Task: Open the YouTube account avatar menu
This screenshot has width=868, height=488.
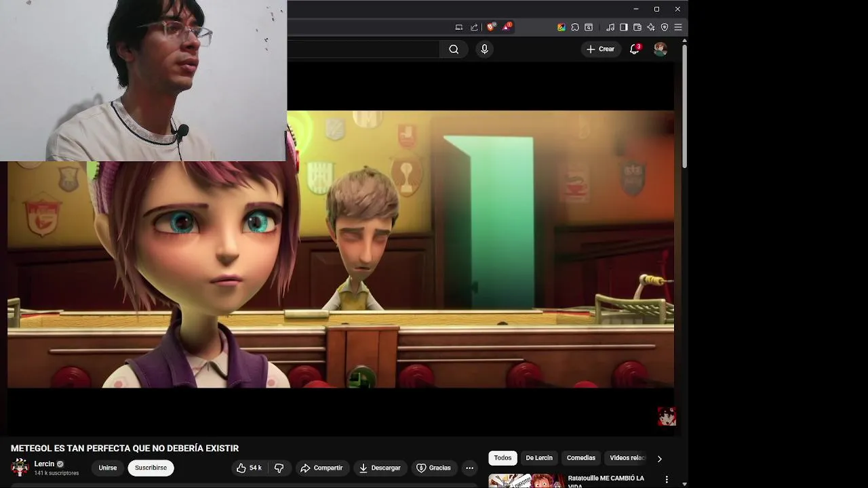Action: click(x=660, y=49)
